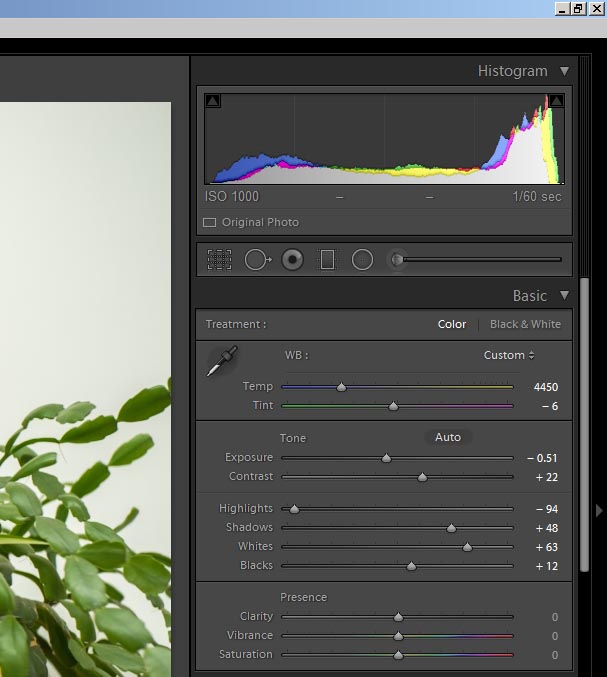The width and height of the screenshot is (607, 677).
Task: Toggle shadow clipping indicator in histogram
Action: click(x=212, y=101)
